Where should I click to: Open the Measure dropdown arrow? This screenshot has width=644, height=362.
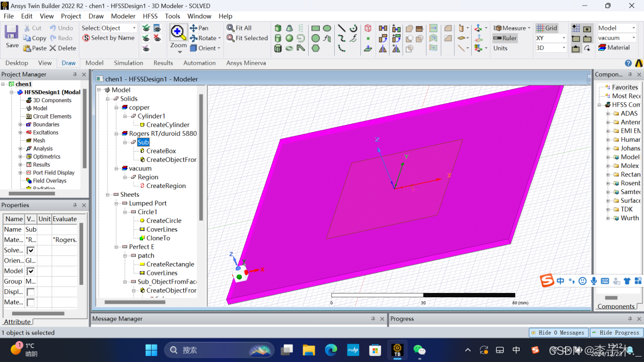[529, 28]
